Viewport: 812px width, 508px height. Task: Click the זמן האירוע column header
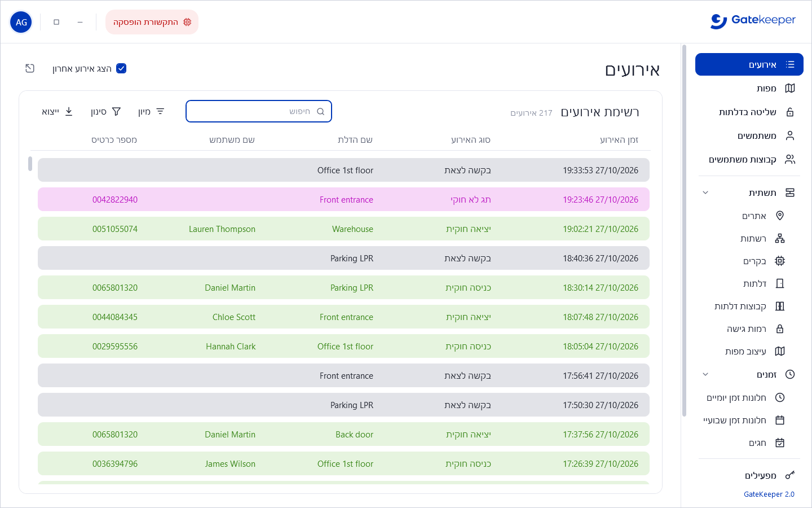click(619, 139)
